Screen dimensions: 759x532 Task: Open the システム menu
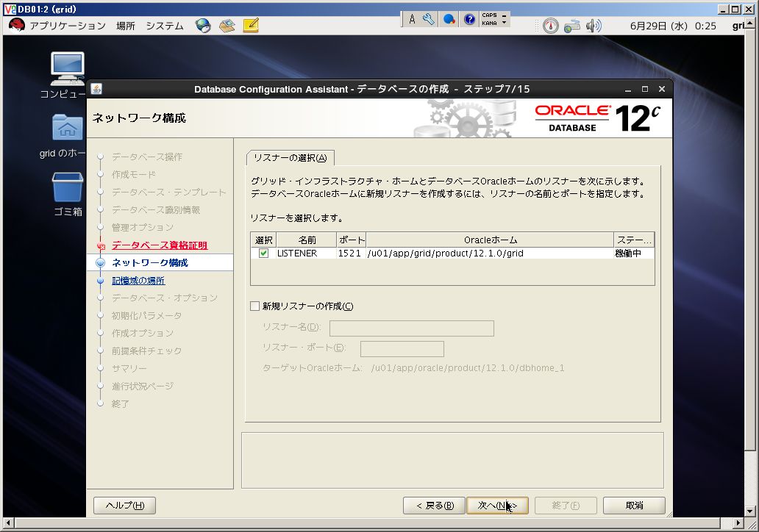(x=165, y=26)
